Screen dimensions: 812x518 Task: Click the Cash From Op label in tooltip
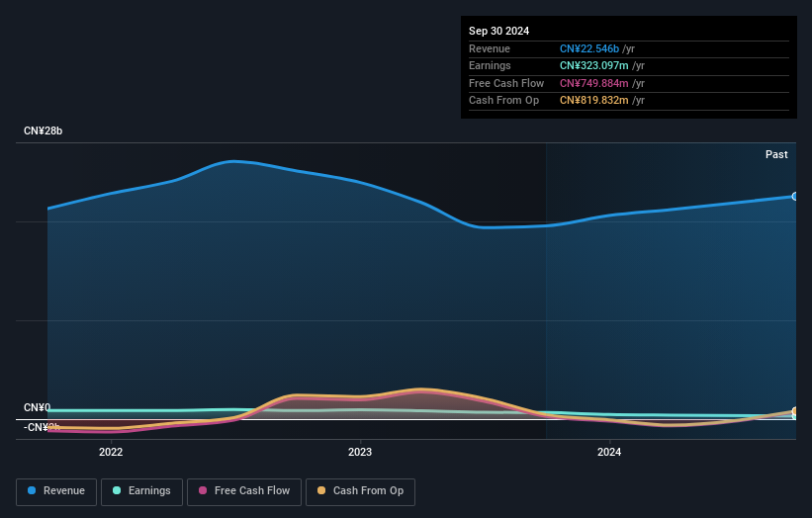(503, 101)
